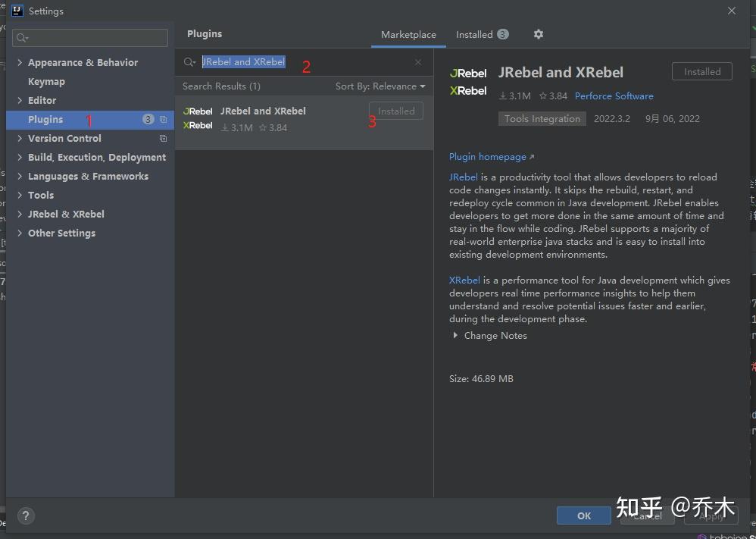Click the plugin search field text
The height and width of the screenshot is (539, 756).
coord(243,61)
